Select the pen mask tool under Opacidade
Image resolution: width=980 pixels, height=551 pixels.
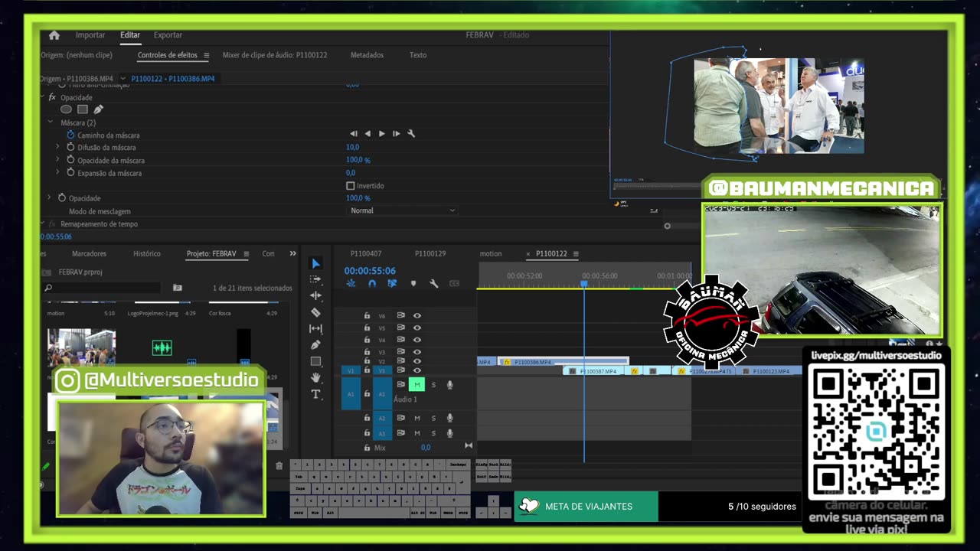click(x=98, y=109)
